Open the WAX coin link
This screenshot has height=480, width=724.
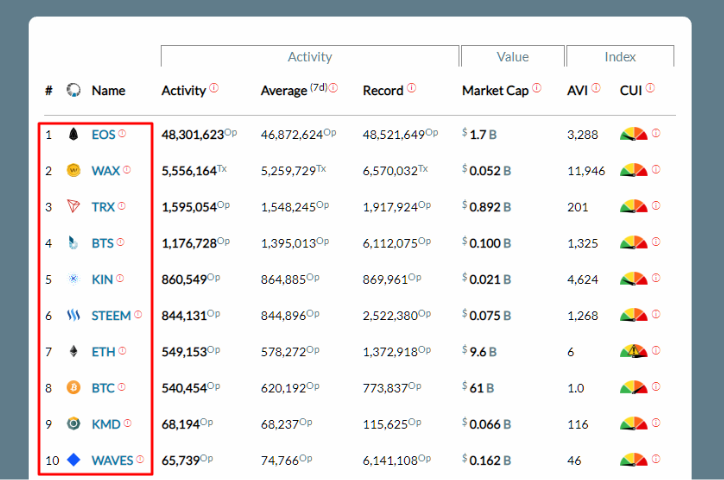(x=106, y=171)
